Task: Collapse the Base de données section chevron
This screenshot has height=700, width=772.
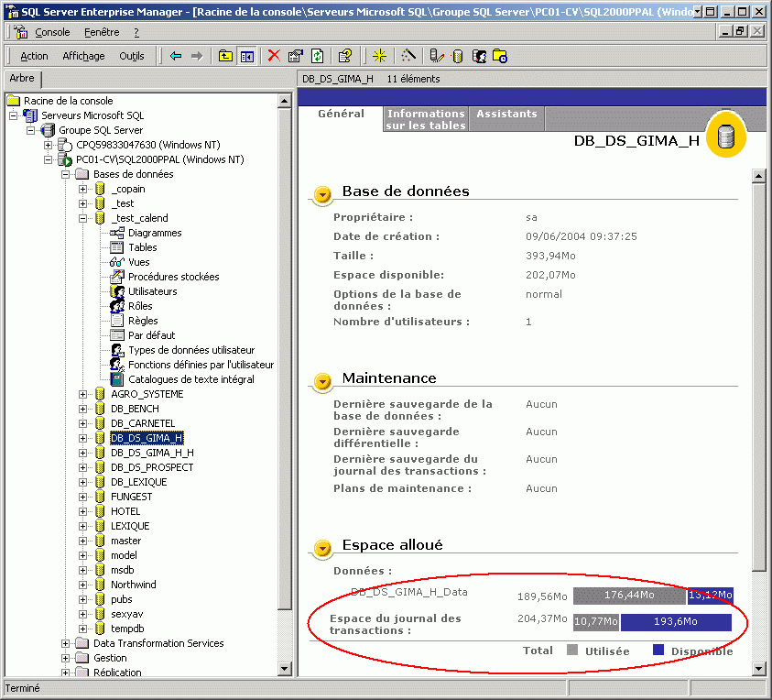Action: 322,193
